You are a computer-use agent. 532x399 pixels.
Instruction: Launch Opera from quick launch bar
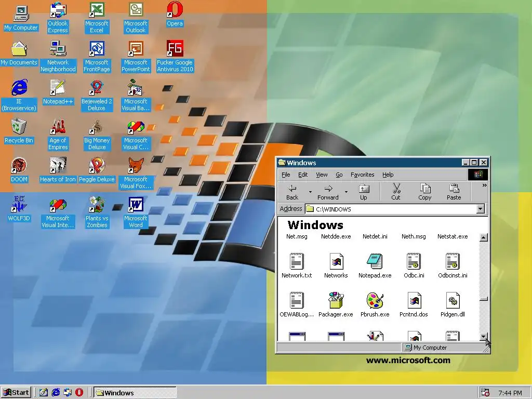point(79,393)
